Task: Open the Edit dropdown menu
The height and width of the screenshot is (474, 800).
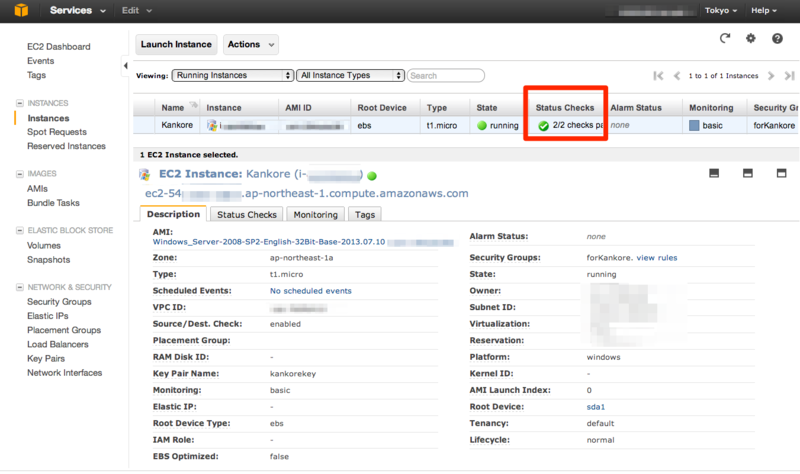Action: click(x=136, y=10)
